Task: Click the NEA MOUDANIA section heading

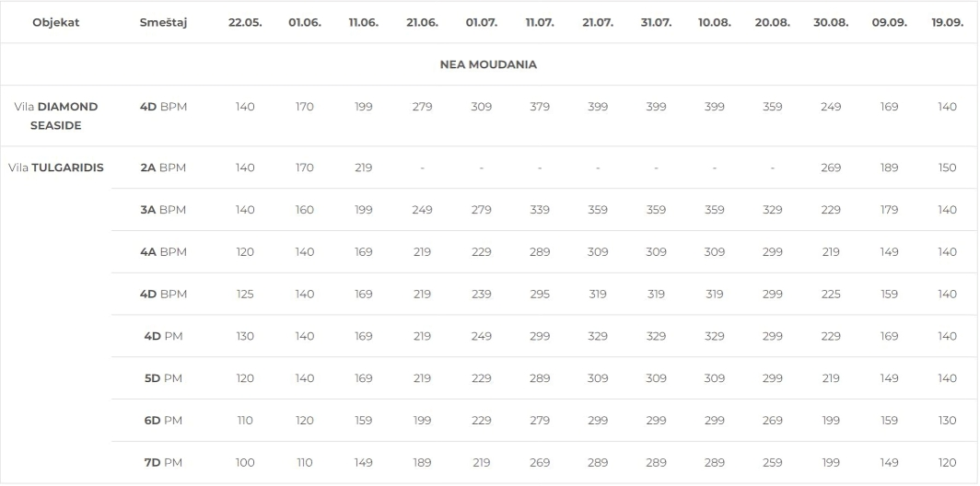Action: click(x=488, y=64)
